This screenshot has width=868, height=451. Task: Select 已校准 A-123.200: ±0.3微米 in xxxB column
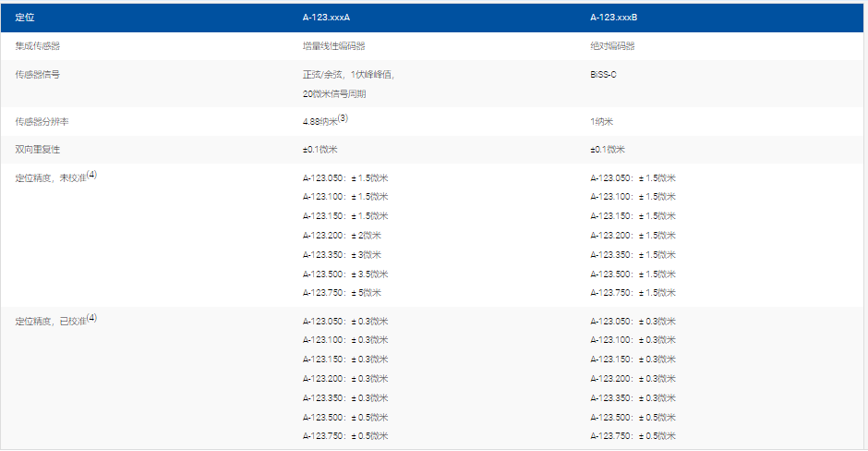[x=633, y=378]
